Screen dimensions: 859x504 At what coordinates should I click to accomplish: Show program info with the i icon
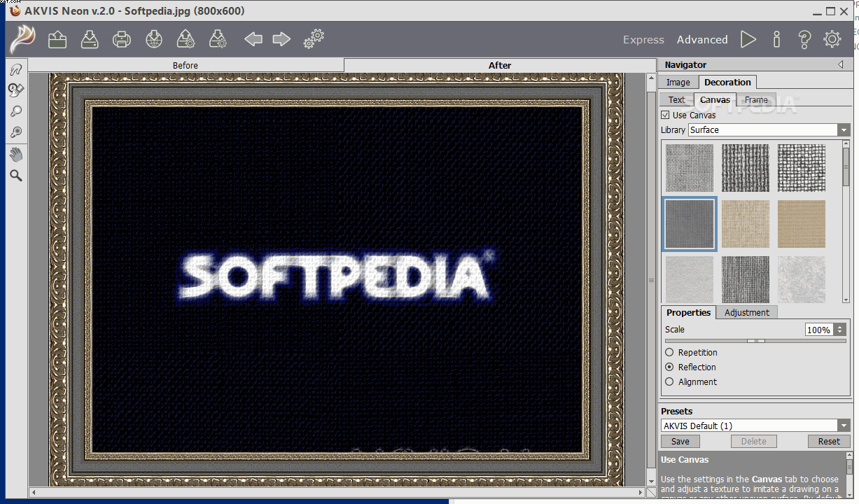tap(776, 39)
